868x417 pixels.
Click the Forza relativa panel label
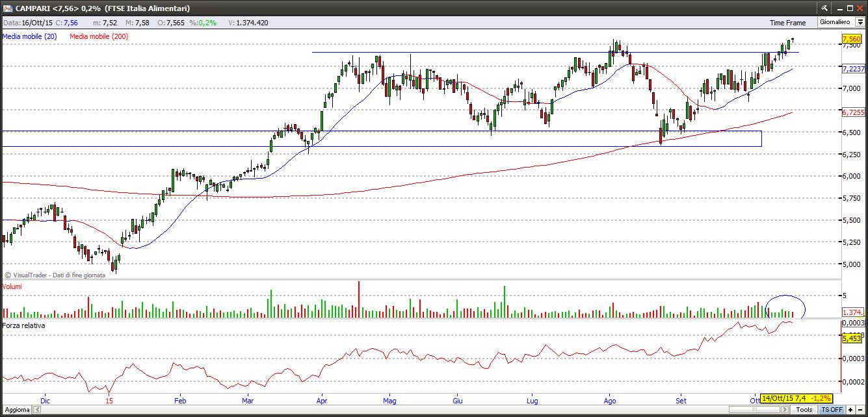pos(24,325)
